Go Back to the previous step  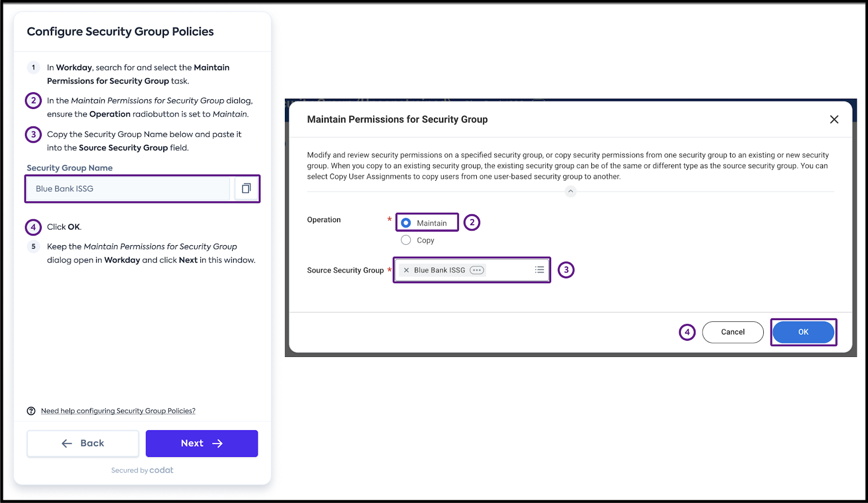[83, 443]
